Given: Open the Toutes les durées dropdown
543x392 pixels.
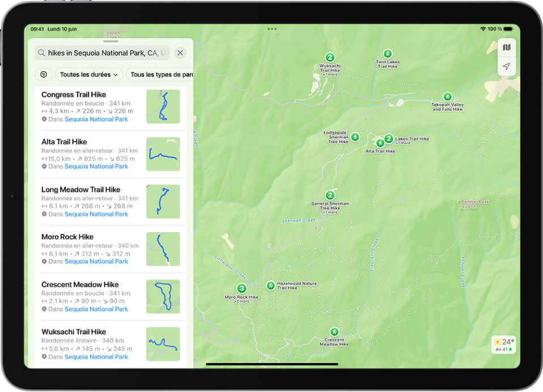Looking at the screenshot, I should point(89,74).
